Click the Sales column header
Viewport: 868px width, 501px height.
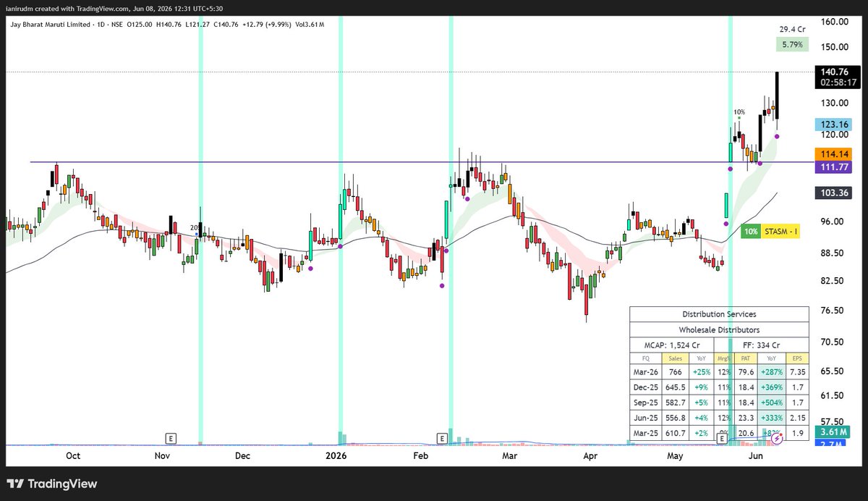675,358
